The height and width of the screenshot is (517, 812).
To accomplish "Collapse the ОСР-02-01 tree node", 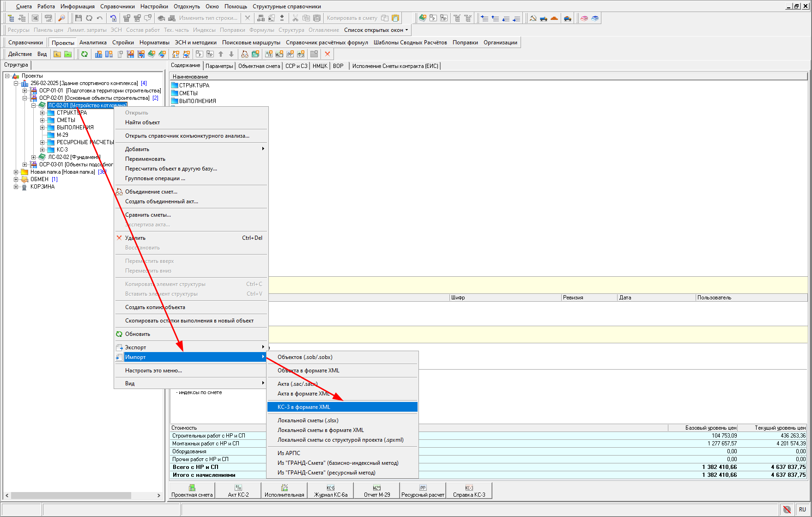I will click(25, 98).
